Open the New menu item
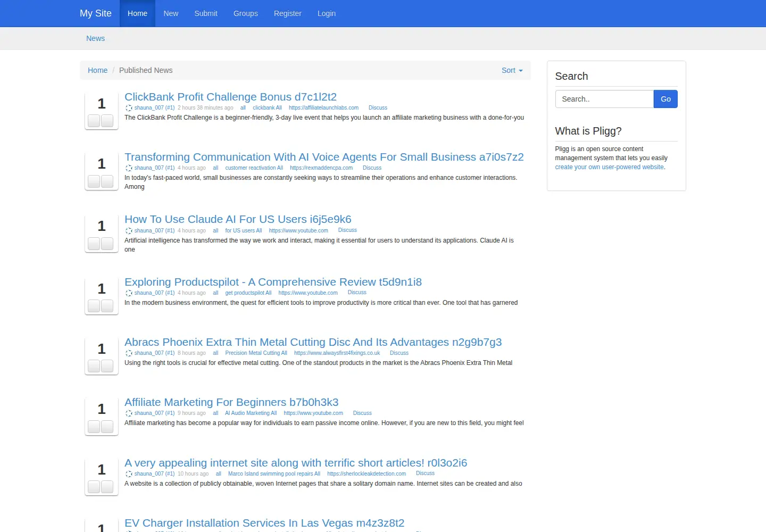Viewport: 766px width, 532px height. click(x=171, y=13)
